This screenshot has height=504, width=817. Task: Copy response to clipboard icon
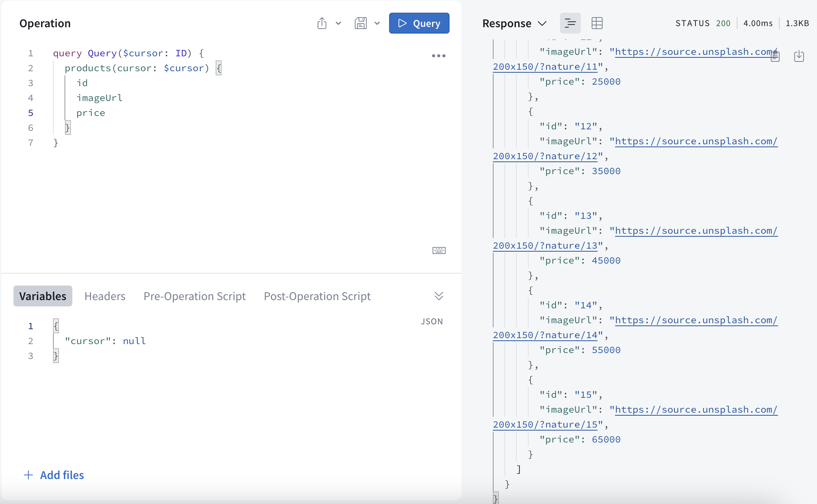coord(775,56)
